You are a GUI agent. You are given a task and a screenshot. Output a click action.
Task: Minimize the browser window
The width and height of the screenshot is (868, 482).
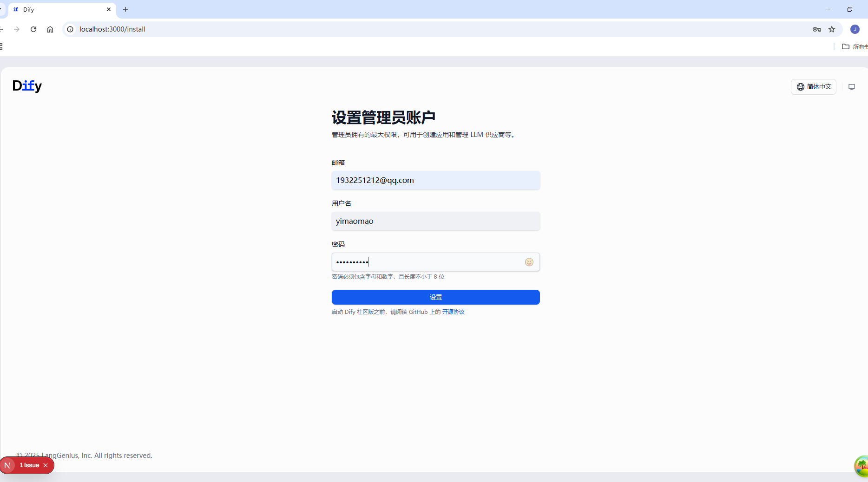(828, 9)
